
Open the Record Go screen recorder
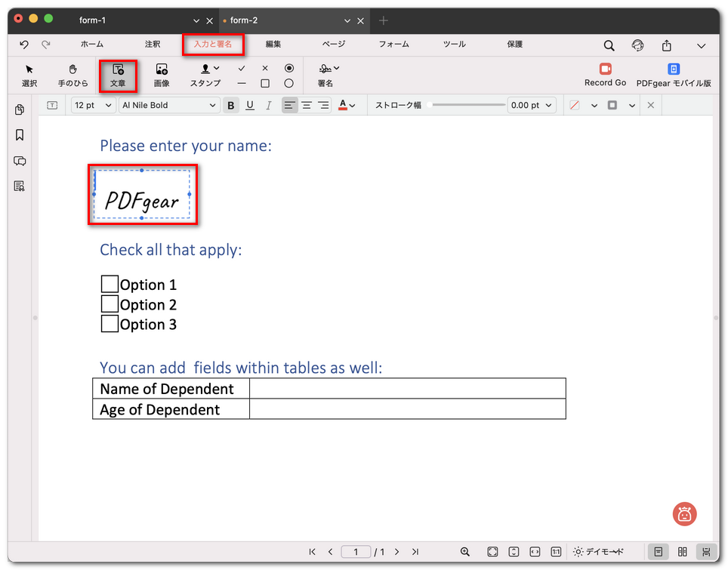605,75
